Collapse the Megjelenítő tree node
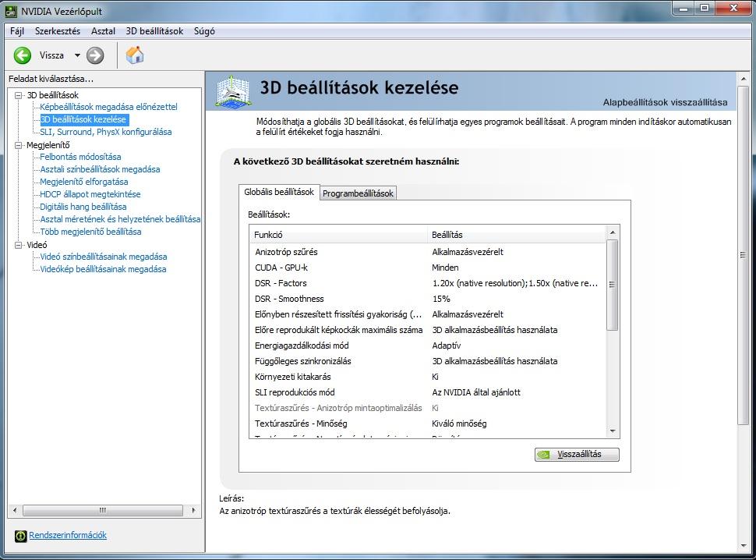This screenshot has width=756, height=560. pyautogui.click(x=19, y=145)
